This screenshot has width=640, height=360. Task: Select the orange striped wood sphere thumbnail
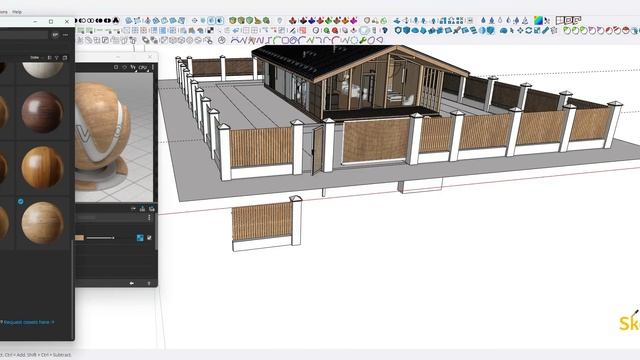tap(42, 167)
